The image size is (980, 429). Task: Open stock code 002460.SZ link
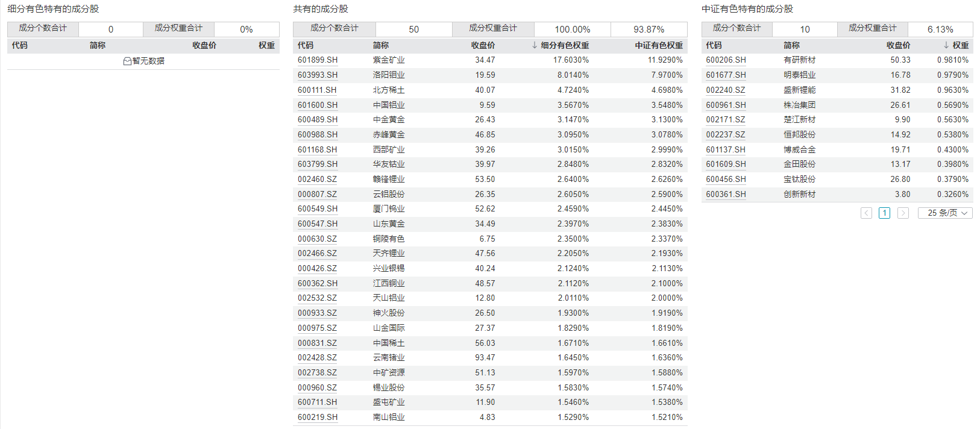click(x=318, y=179)
